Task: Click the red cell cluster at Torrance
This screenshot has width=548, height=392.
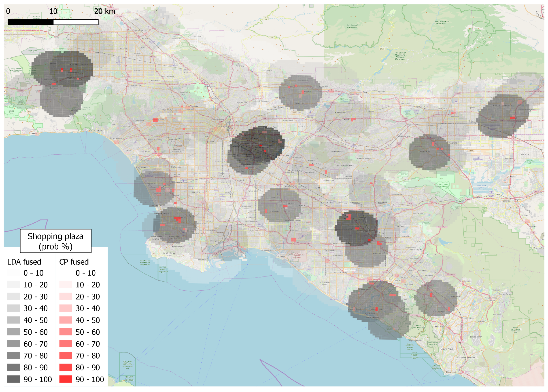Action: tap(178, 219)
